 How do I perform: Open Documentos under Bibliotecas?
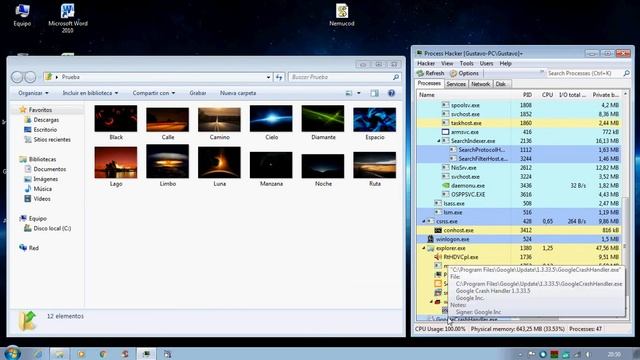(x=45, y=169)
